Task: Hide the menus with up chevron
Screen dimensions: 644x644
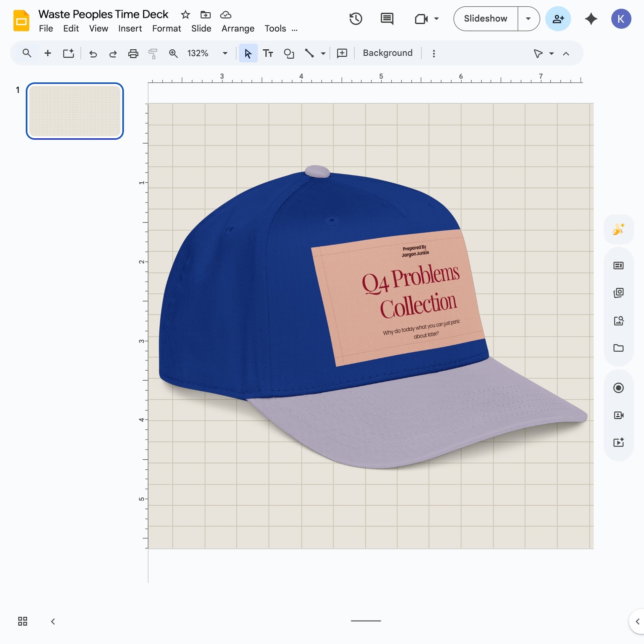Action: [566, 54]
